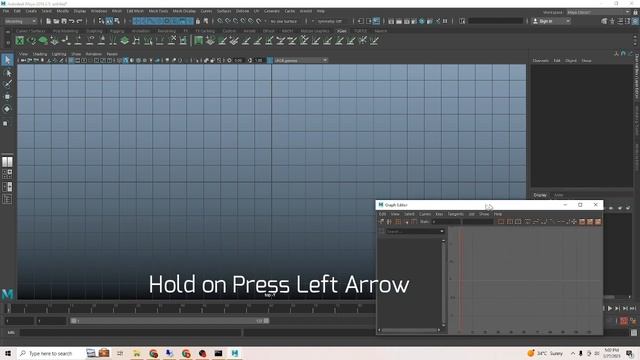Click the Windows Start button
The height and width of the screenshot is (360, 640).
click(8, 353)
